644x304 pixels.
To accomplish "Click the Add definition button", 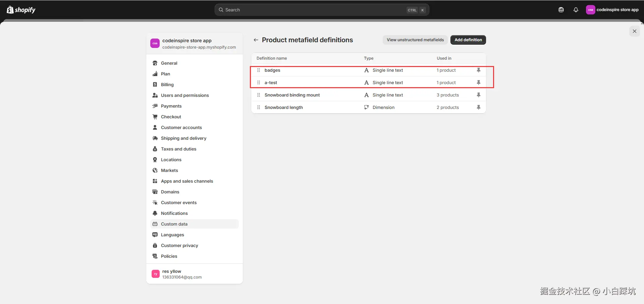I will tap(468, 40).
